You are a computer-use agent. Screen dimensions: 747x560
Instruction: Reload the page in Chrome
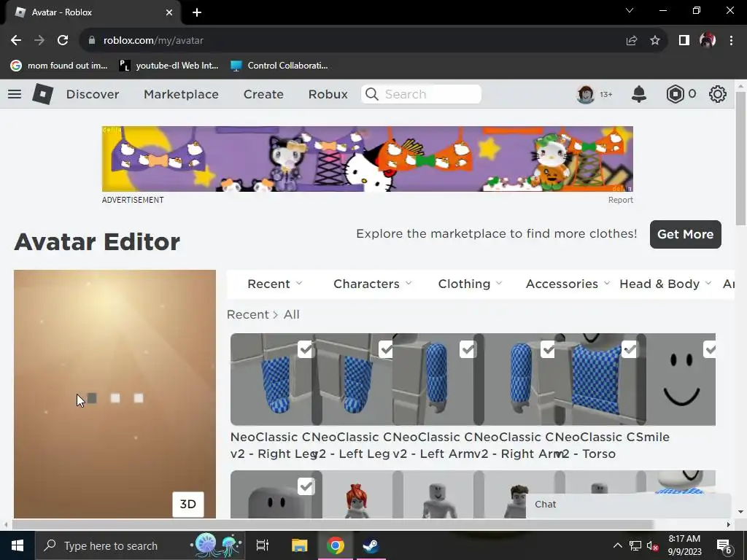click(x=63, y=41)
